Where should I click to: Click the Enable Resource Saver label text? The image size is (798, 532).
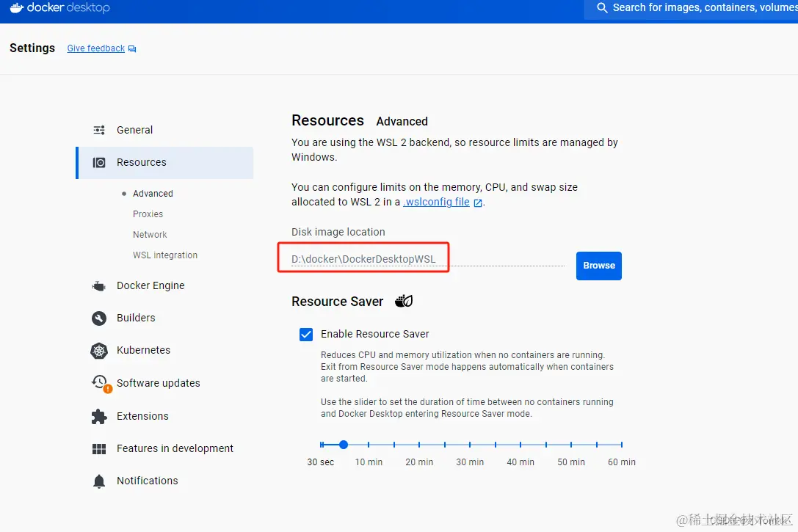tap(375, 334)
